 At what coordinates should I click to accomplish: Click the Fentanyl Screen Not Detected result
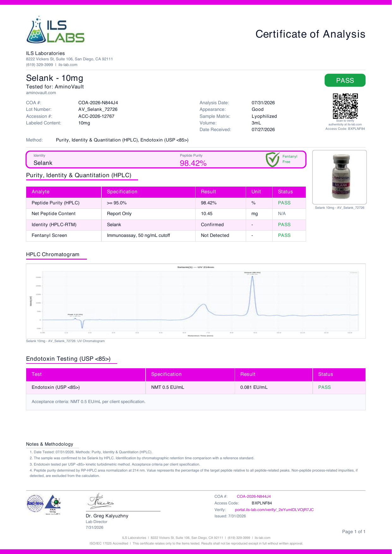coord(215,235)
